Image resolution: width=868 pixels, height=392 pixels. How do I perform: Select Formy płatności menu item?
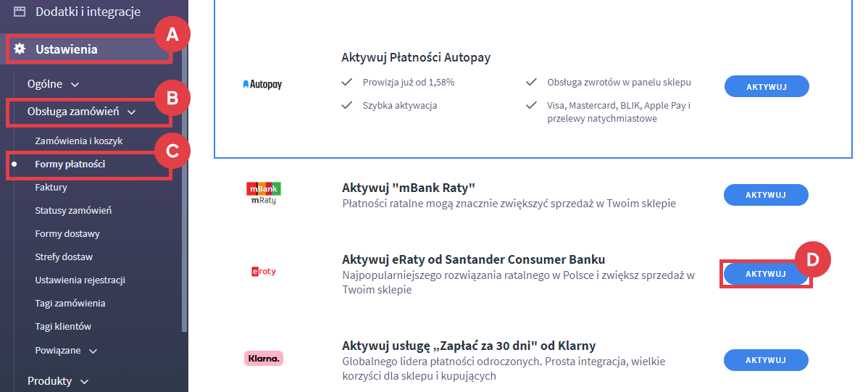coord(70,164)
